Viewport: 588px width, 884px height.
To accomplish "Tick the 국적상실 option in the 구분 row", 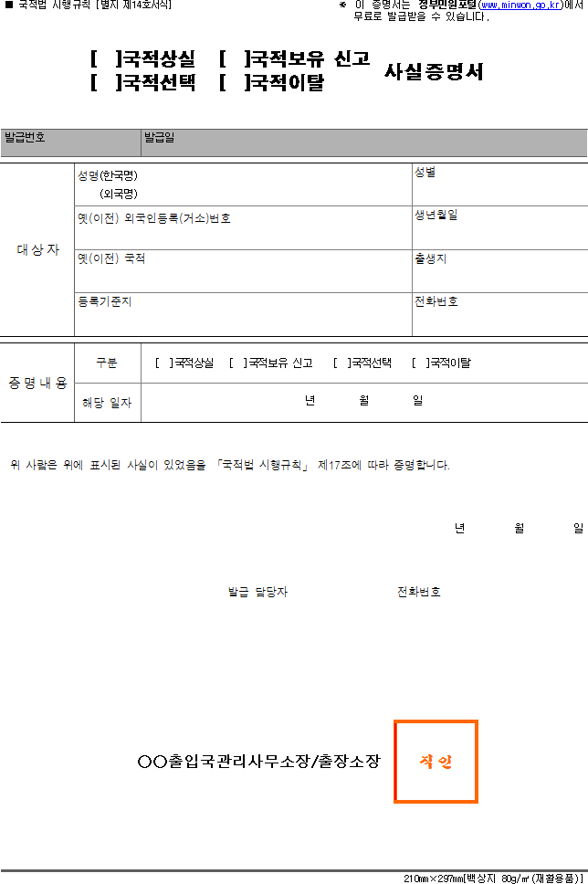I will [164, 363].
